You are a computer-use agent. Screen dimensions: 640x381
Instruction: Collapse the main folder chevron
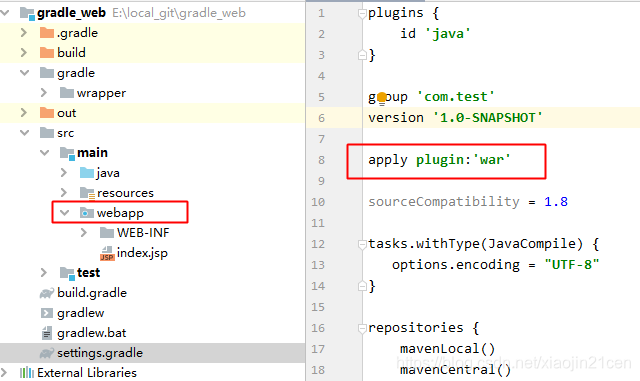tap(44, 153)
